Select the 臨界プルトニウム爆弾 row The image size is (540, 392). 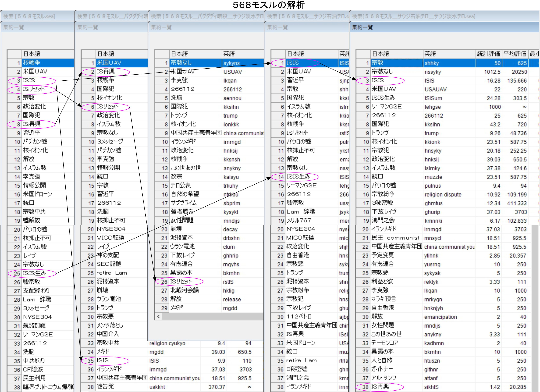click(x=48, y=387)
